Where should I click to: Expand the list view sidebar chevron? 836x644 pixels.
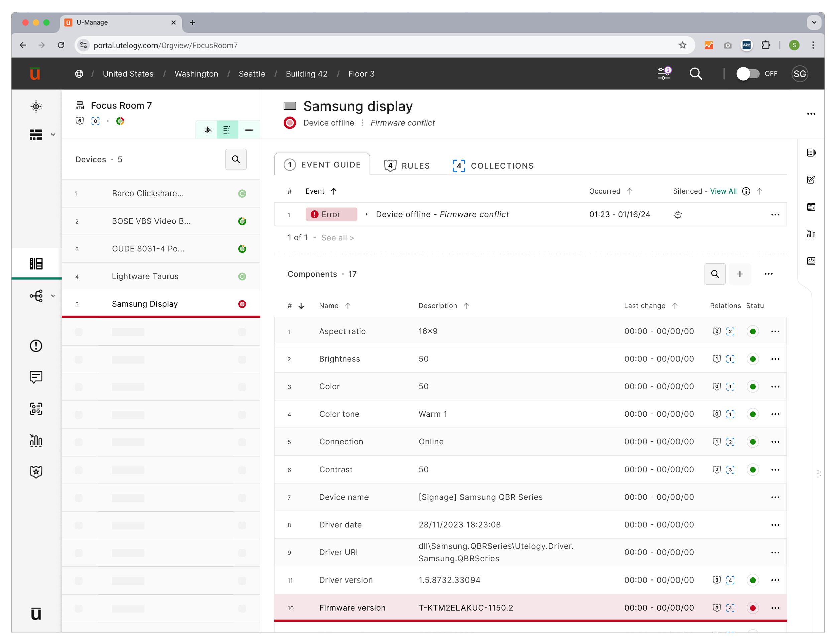pyautogui.click(x=53, y=135)
